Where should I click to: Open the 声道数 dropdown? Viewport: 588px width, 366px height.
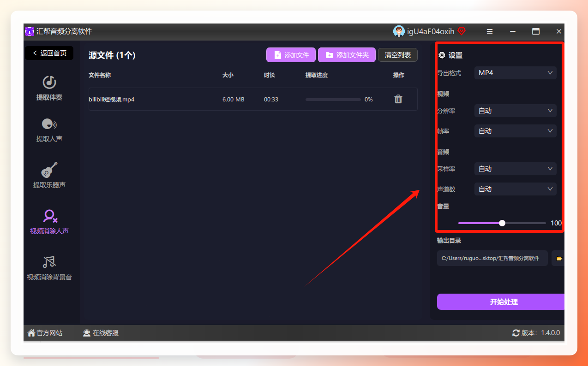(515, 189)
